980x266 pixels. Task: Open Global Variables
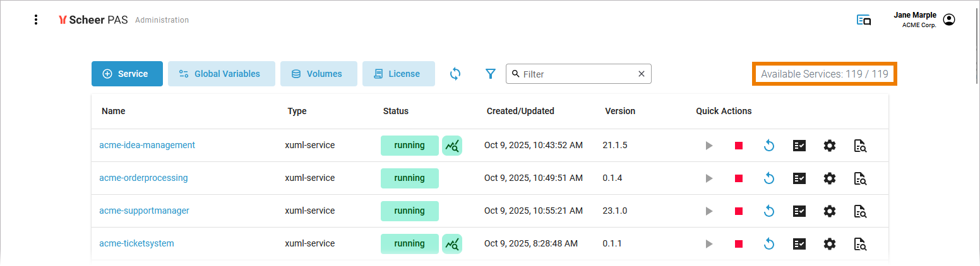221,74
